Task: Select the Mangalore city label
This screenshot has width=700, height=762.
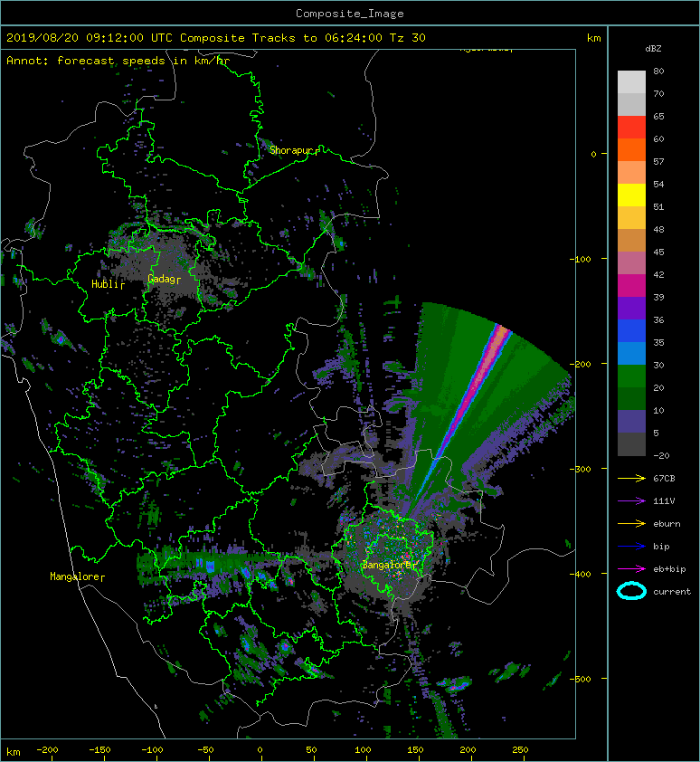Action: (x=77, y=576)
